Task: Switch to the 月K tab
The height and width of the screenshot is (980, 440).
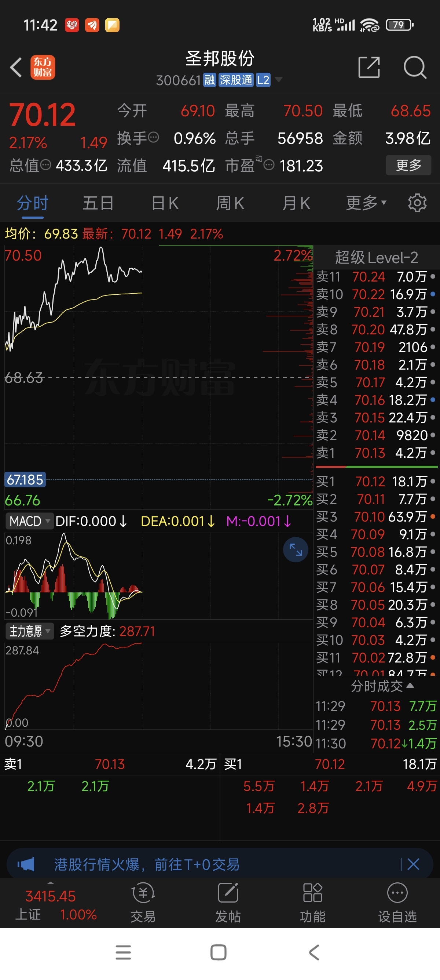Action: point(296,203)
